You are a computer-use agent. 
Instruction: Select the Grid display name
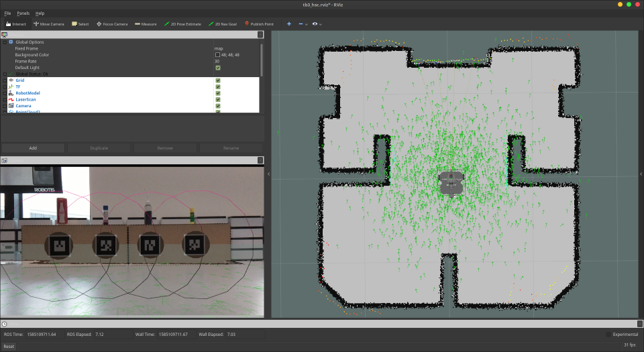click(x=19, y=80)
